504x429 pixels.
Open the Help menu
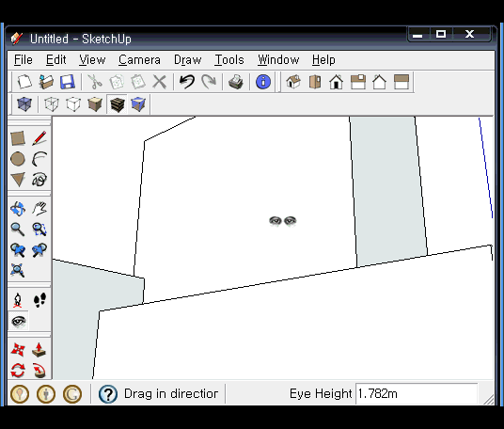click(323, 60)
